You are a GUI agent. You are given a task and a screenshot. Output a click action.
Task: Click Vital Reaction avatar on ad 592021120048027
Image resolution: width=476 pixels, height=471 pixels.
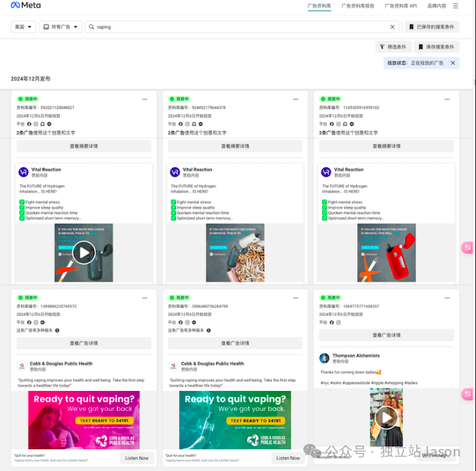click(24, 172)
